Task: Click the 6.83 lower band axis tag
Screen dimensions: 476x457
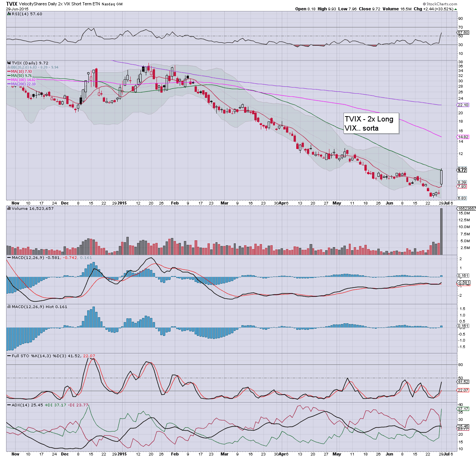Action: pos(462,198)
